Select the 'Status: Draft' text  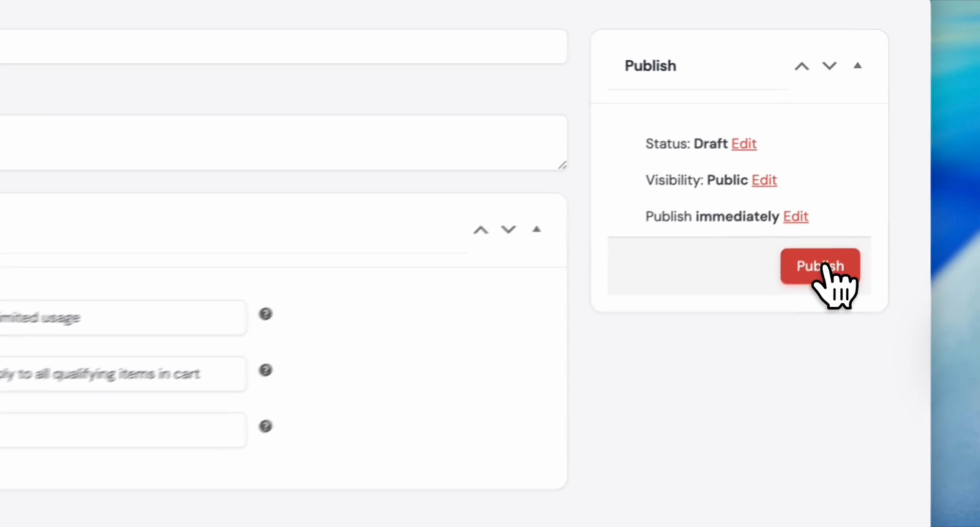click(687, 144)
